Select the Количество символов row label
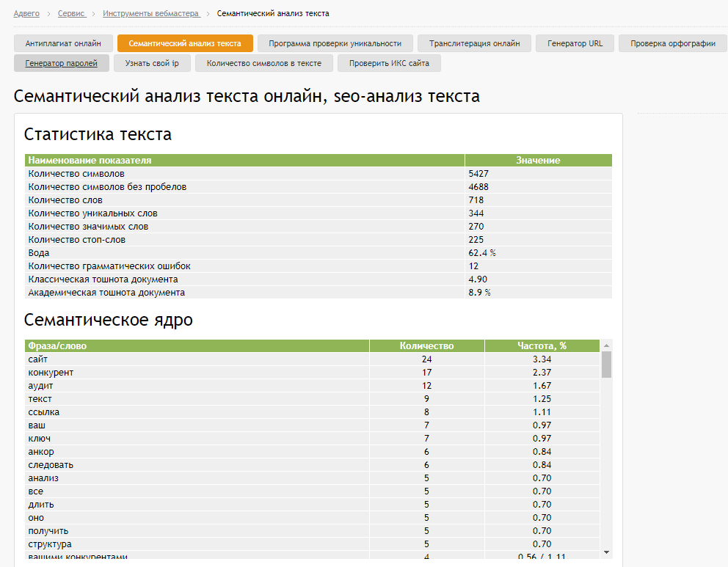This screenshot has height=567, width=728. pos(76,174)
